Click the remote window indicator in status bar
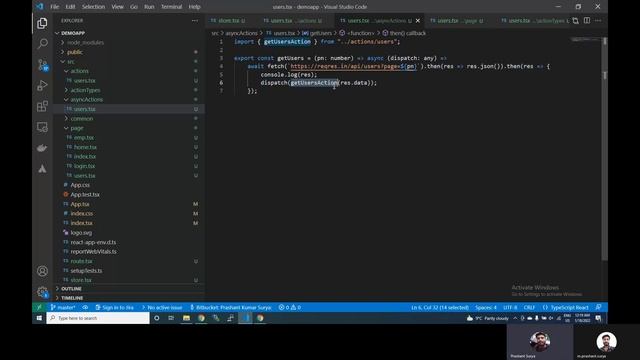Viewport: 640px width, 360px height. (x=39, y=307)
